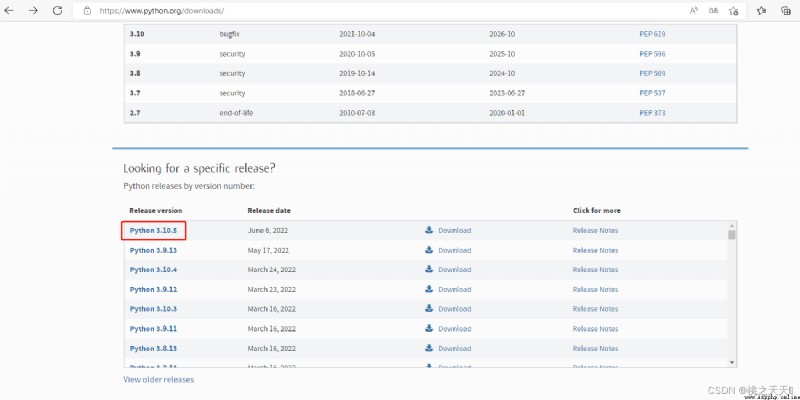Open Release Notes for Python 3.9.11
Viewport: 800px width, 400px height.
click(595, 329)
